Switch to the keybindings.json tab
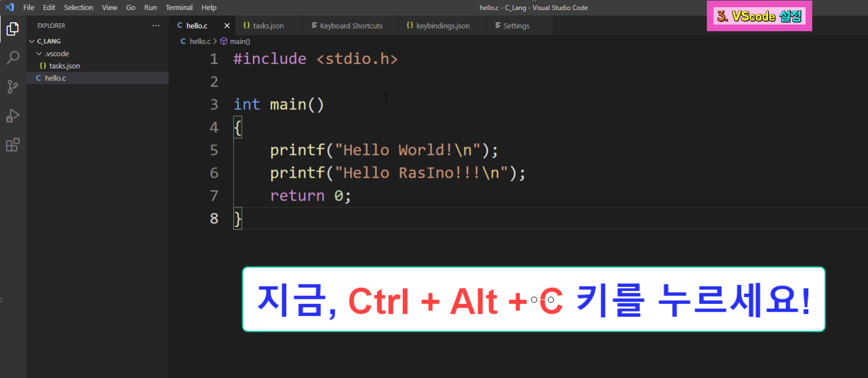 tap(442, 26)
